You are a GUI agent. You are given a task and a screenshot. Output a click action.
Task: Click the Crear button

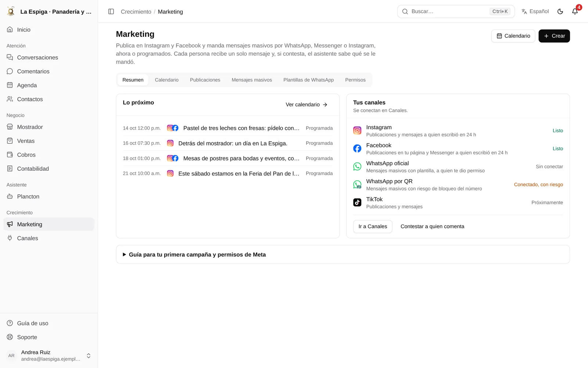554,36
